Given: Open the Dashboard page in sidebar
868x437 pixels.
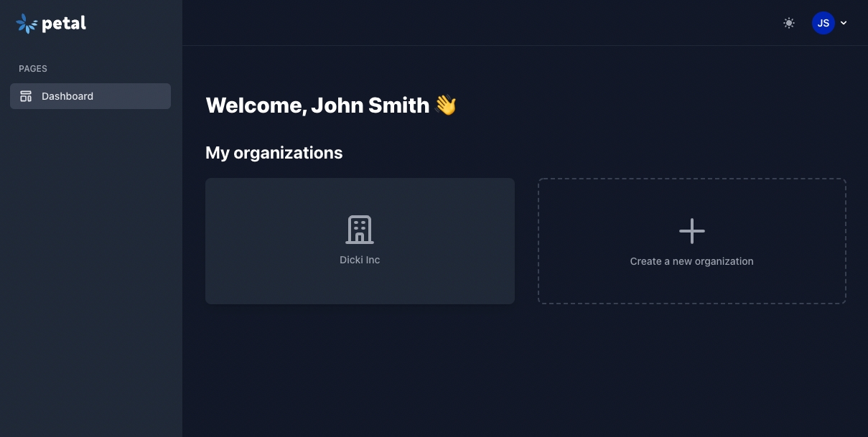Looking at the screenshot, I should [90, 96].
